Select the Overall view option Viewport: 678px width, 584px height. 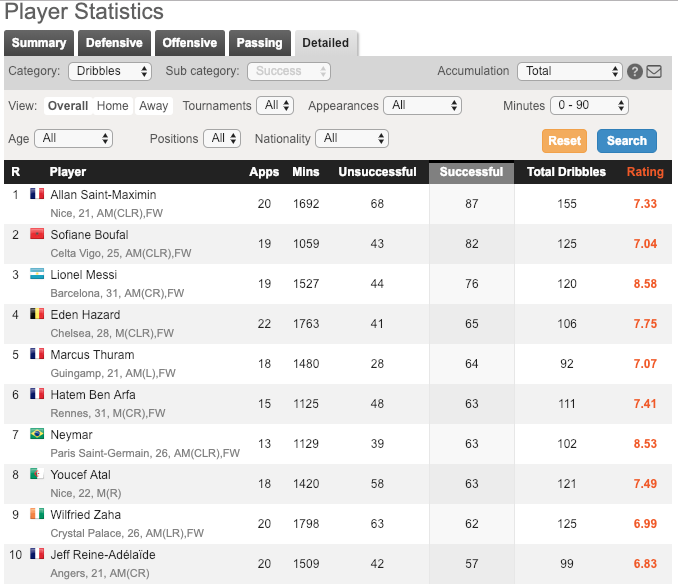tap(67, 106)
